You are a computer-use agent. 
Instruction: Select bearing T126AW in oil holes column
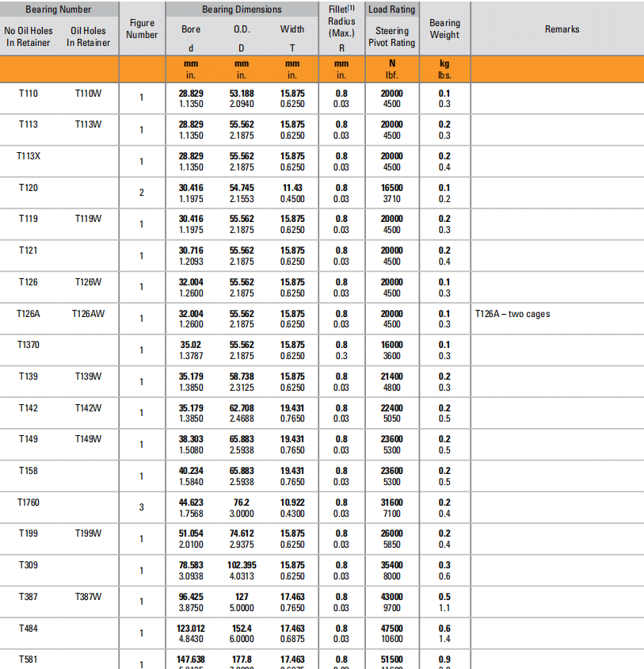click(88, 314)
